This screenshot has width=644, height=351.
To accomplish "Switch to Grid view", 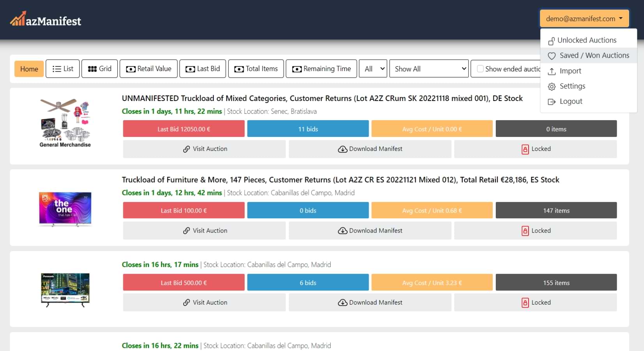I will [x=99, y=69].
